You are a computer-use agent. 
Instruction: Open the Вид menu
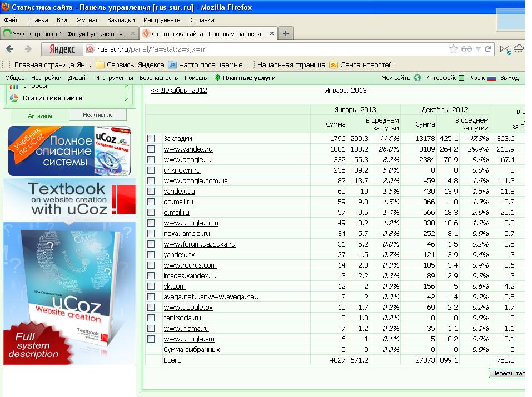click(x=62, y=20)
